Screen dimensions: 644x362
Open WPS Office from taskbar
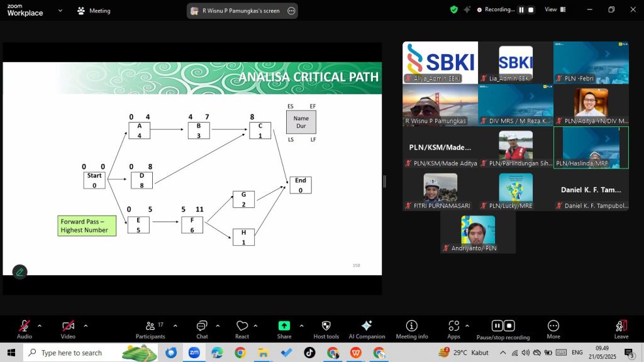356,353
